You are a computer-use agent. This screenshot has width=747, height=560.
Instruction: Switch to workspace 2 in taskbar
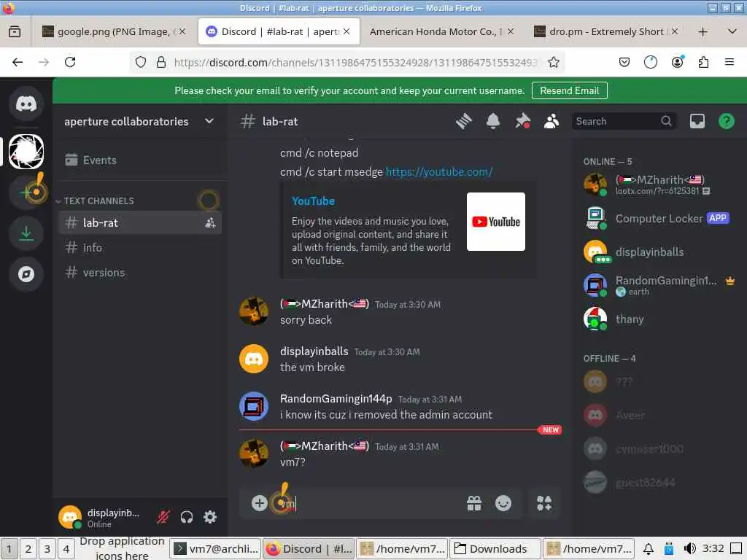(x=28, y=549)
